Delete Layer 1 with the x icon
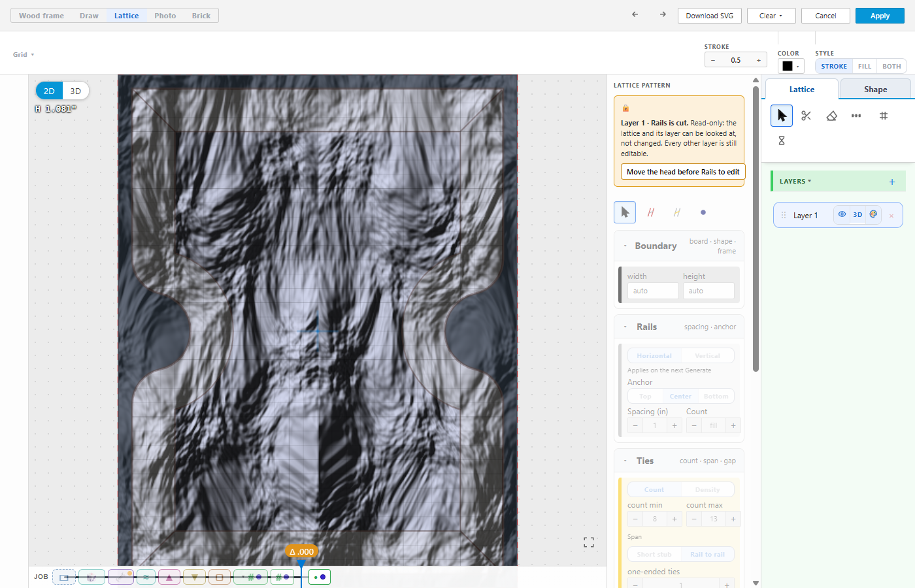915x588 pixels. click(891, 216)
